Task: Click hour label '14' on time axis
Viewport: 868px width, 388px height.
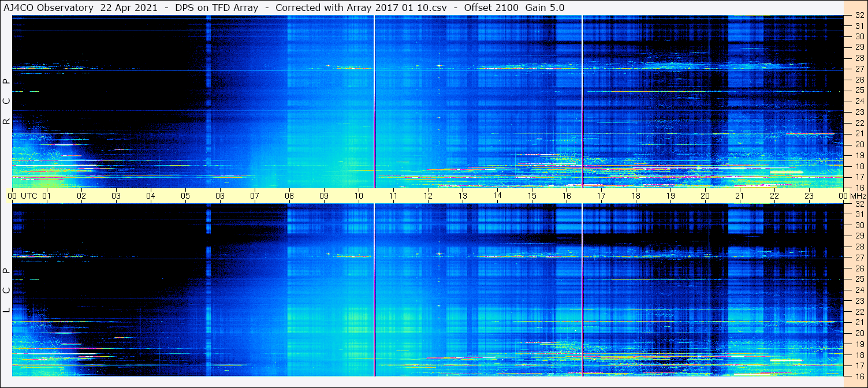Action: point(497,195)
